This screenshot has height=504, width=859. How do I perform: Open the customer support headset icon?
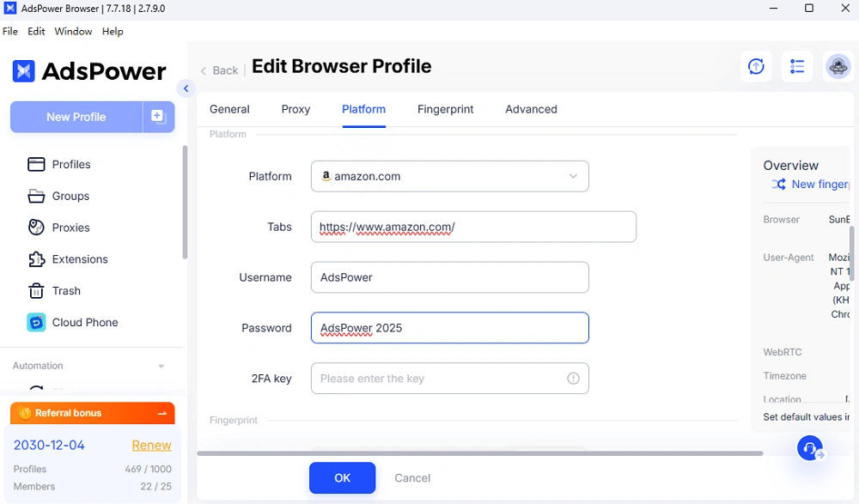coord(808,447)
